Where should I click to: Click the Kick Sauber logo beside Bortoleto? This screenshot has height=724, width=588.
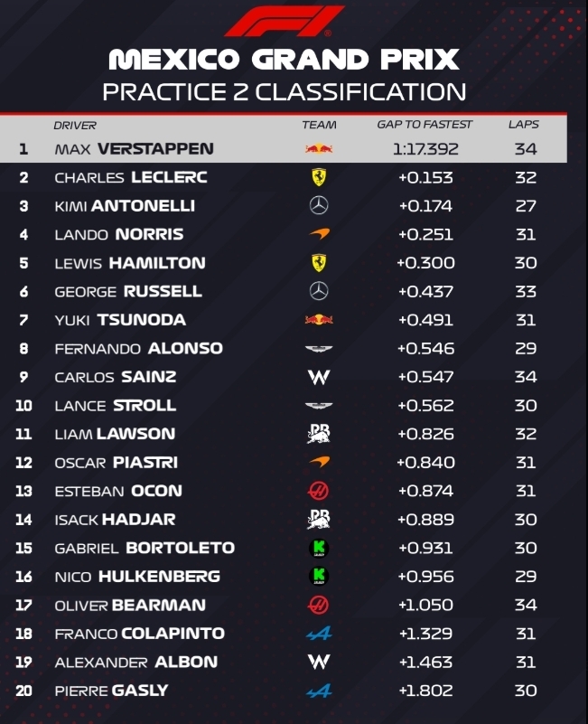pos(319,548)
